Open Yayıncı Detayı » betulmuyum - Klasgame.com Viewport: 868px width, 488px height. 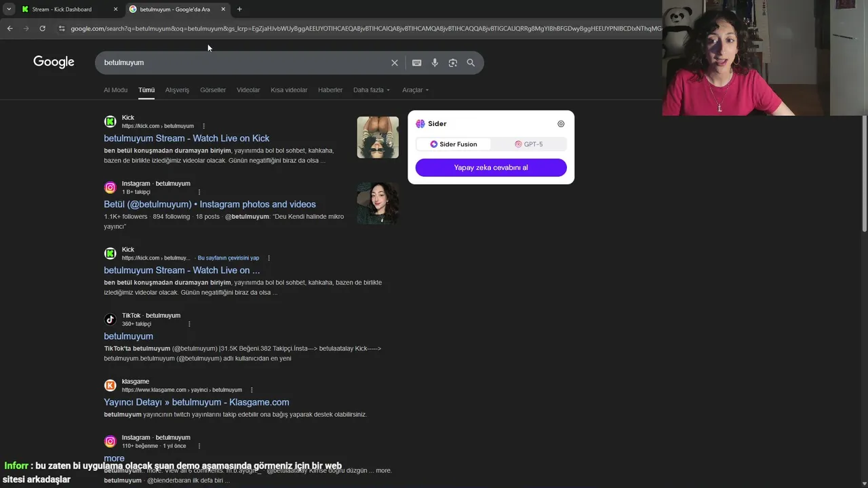tap(197, 402)
